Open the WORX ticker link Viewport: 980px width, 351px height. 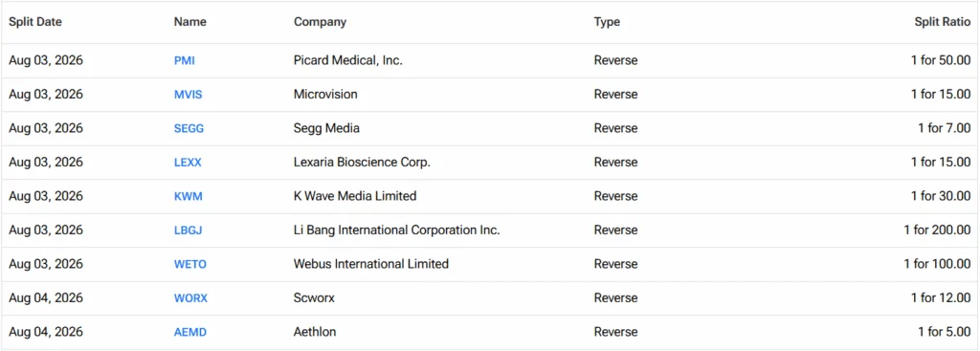tap(190, 297)
